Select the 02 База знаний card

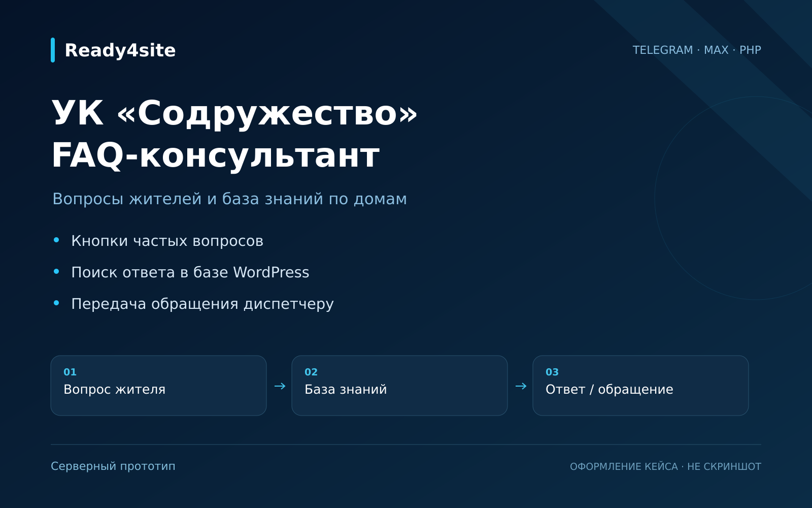[x=399, y=386]
